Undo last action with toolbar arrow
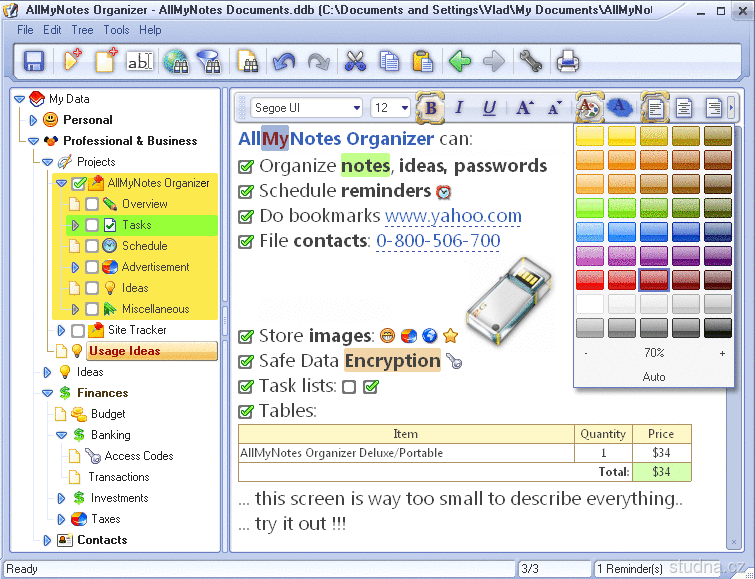Screen dimensions: 755x579 tap(284, 62)
